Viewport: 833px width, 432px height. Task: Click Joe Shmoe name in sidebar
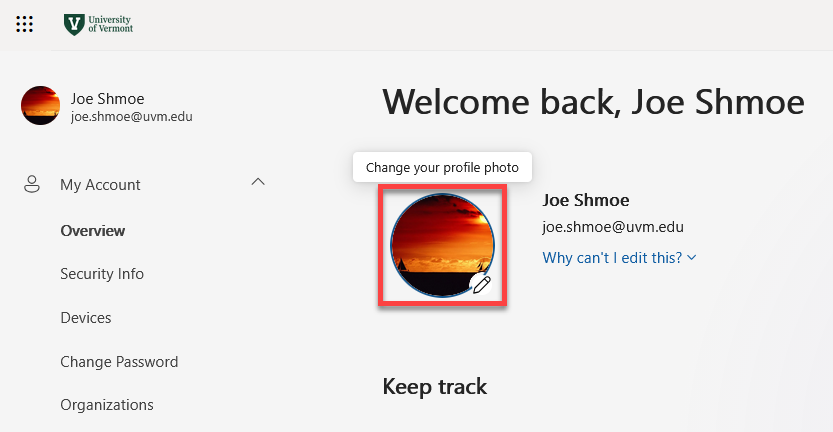pos(108,98)
